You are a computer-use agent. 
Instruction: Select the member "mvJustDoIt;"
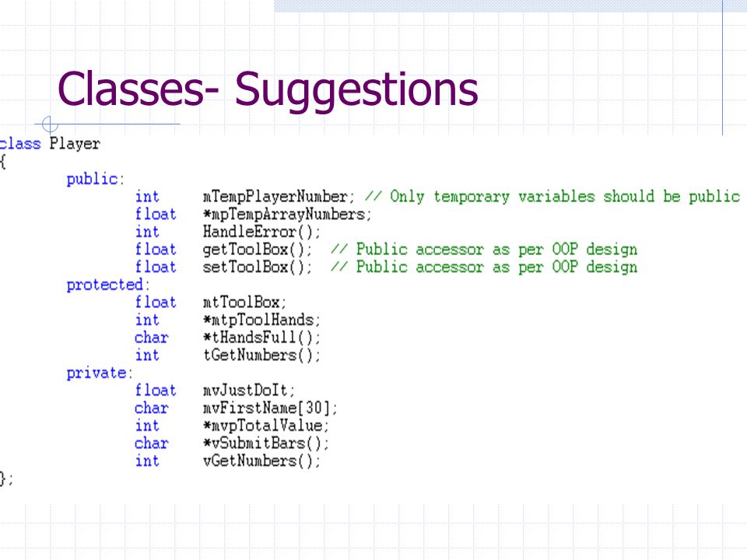click(x=249, y=390)
